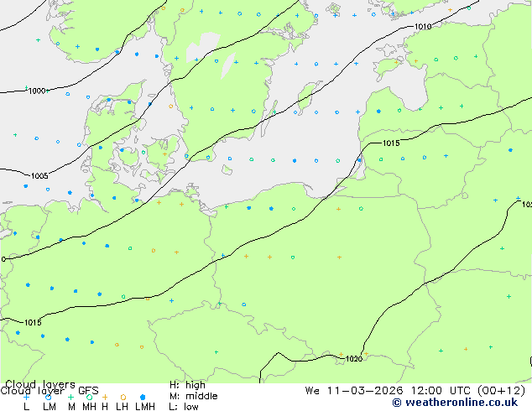Click the 1020 isobar label
532x411 pixels.
(x=354, y=359)
